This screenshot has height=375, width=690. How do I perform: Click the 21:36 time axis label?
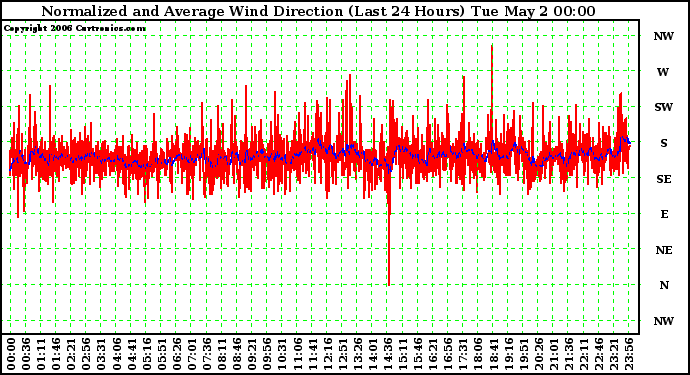click(x=569, y=354)
